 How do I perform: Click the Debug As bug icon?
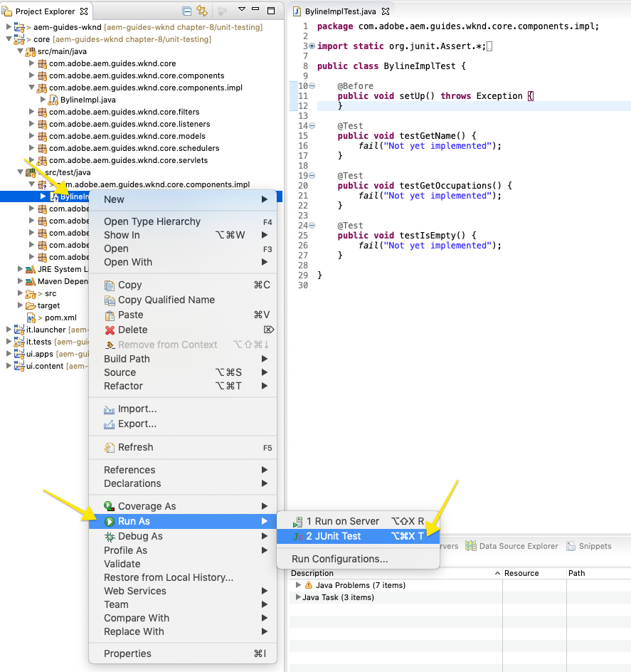pos(110,537)
